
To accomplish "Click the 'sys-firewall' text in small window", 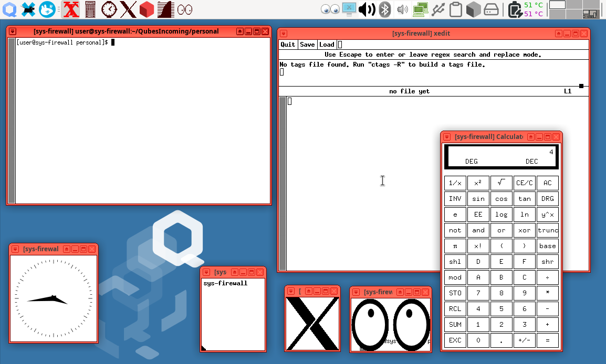I will click(x=225, y=283).
